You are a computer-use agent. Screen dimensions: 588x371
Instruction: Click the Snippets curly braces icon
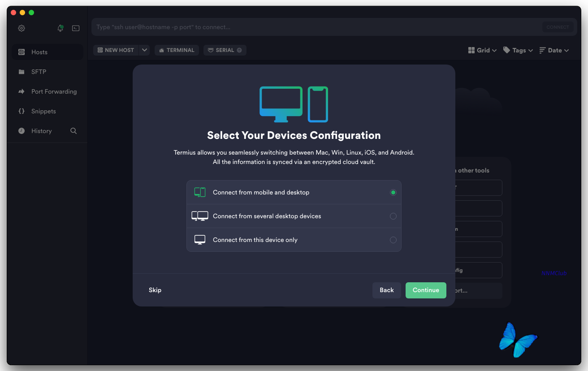tap(22, 111)
